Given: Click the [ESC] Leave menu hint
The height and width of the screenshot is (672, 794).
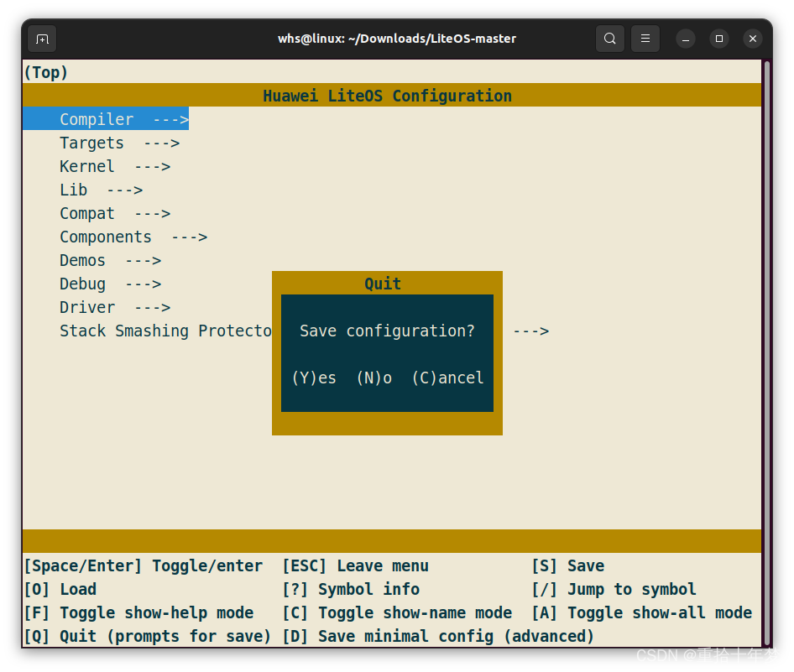Looking at the screenshot, I should pyautogui.click(x=356, y=565).
